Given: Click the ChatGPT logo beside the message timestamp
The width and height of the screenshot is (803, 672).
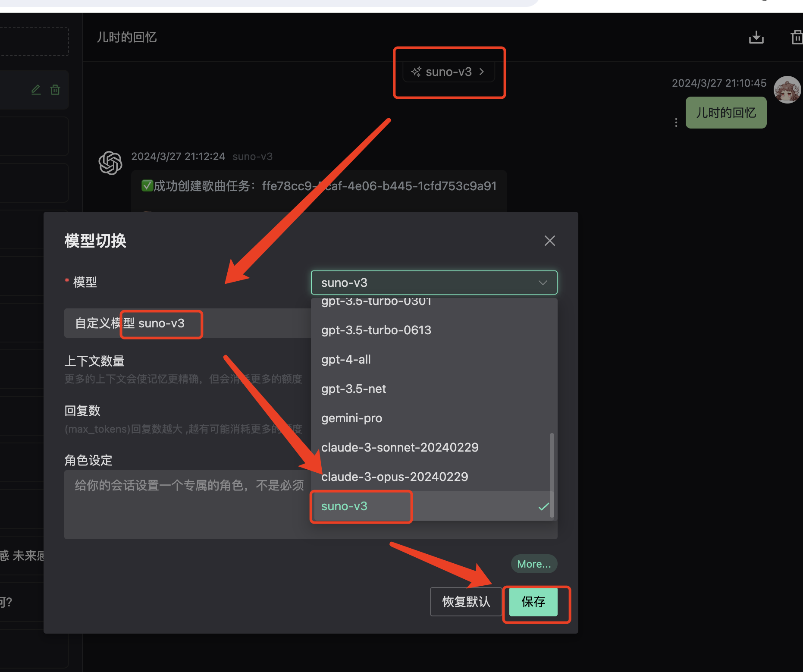Looking at the screenshot, I should click(x=110, y=163).
